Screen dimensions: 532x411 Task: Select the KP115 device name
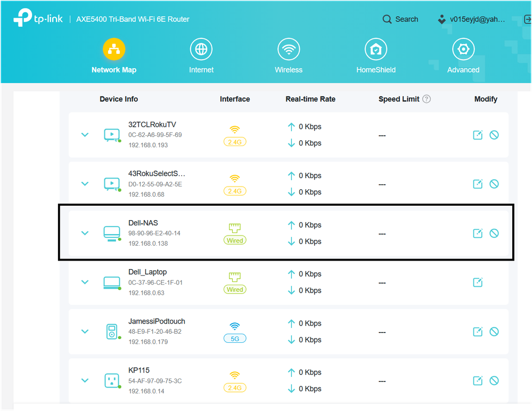click(139, 370)
